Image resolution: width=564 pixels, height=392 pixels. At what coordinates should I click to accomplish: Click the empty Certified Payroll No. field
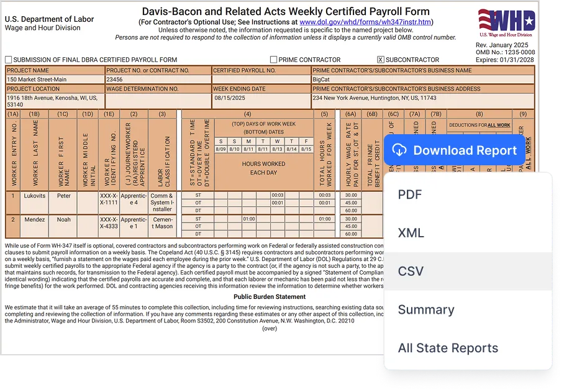click(261, 80)
